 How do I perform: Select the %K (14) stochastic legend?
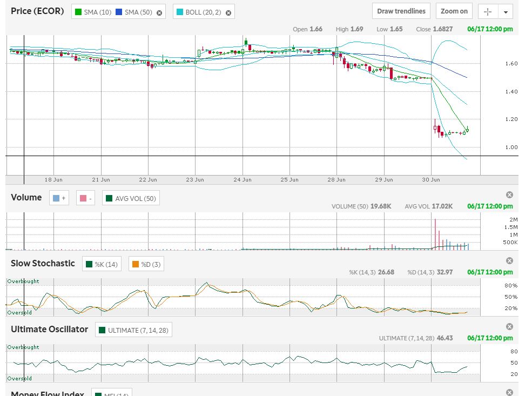pos(102,264)
